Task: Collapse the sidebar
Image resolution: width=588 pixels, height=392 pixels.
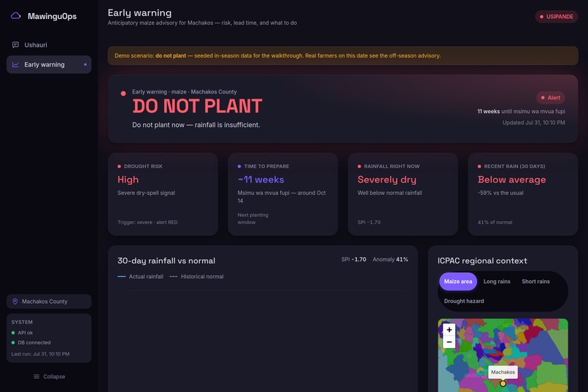Action: 49,376
